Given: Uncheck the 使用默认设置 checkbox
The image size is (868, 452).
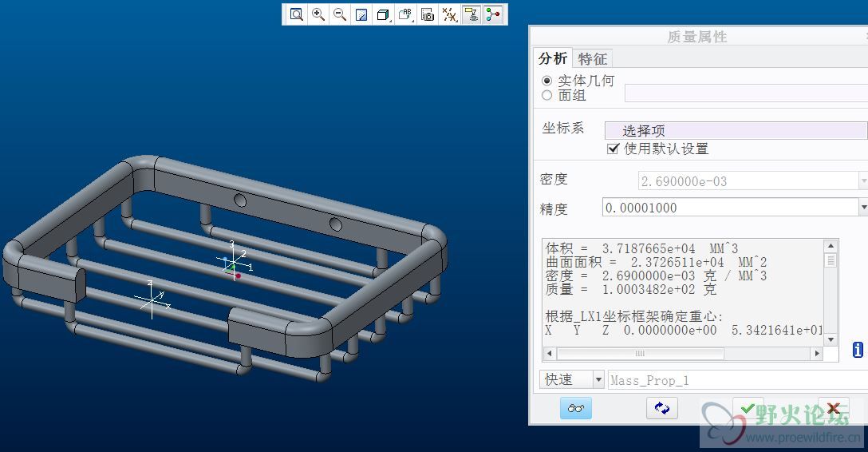Looking at the screenshot, I should [613, 149].
